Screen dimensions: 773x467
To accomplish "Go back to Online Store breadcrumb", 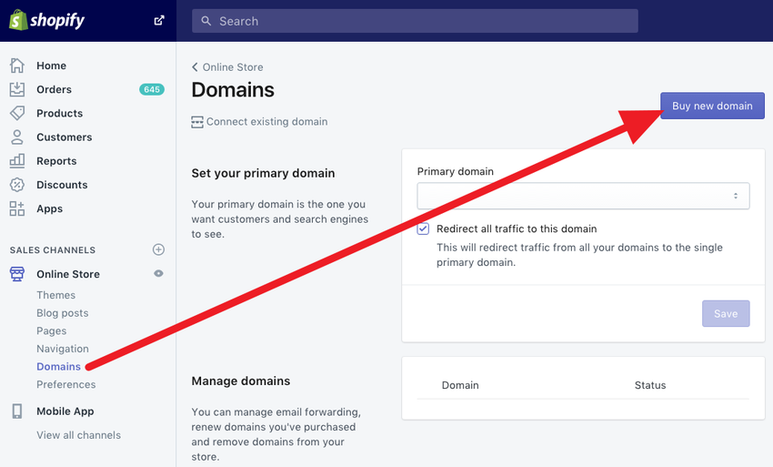I will coord(227,68).
